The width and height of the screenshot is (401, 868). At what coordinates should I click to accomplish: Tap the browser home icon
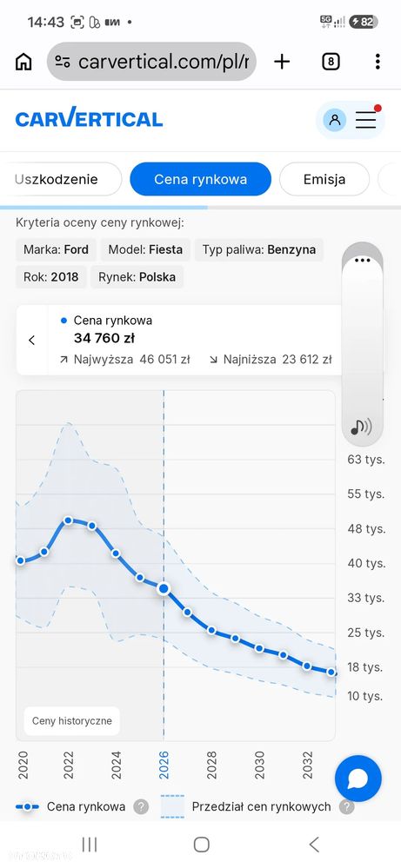[23, 62]
